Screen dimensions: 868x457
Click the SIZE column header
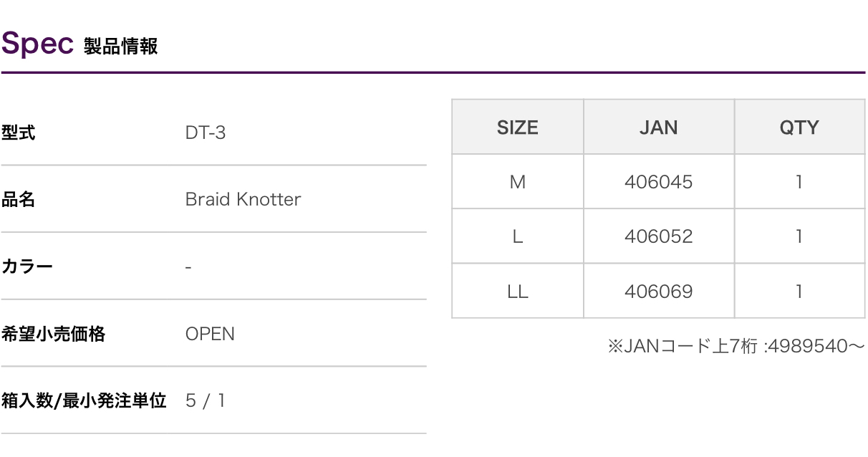[x=517, y=128]
